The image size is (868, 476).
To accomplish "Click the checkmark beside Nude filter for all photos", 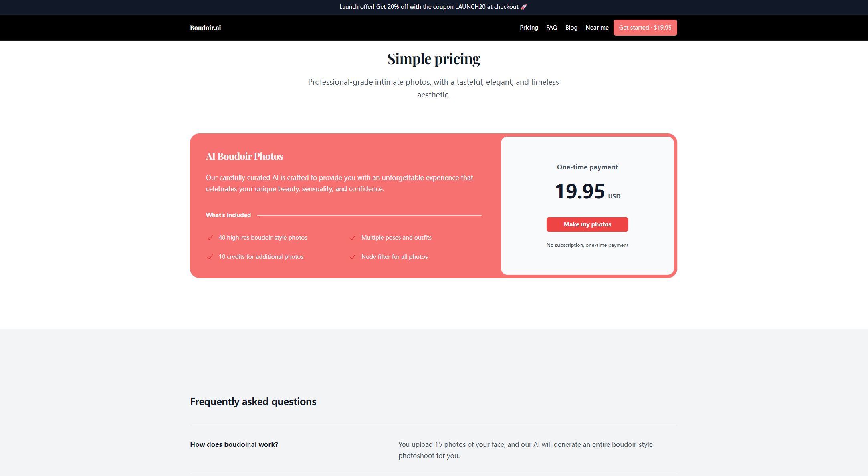I will (353, 257).
